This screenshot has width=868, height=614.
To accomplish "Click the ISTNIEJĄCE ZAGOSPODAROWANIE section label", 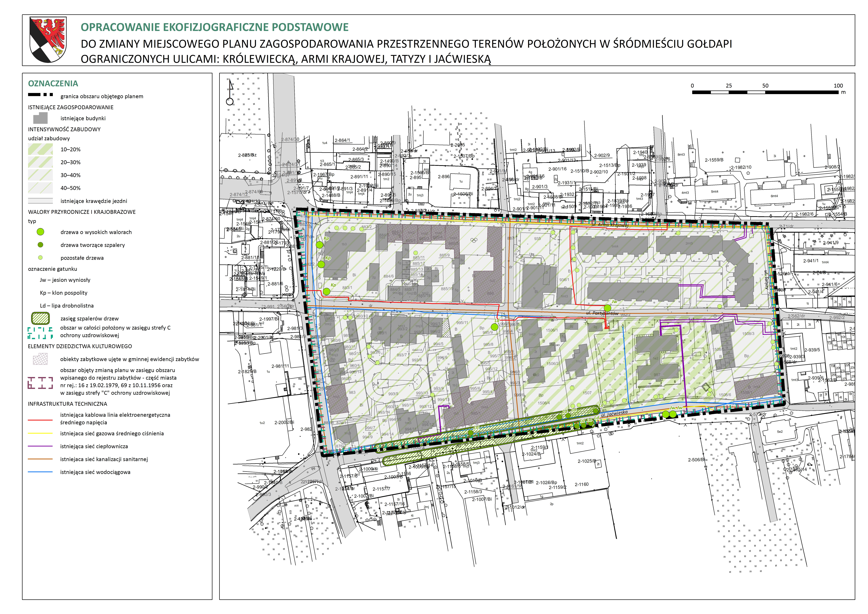I will coord(71,107).
